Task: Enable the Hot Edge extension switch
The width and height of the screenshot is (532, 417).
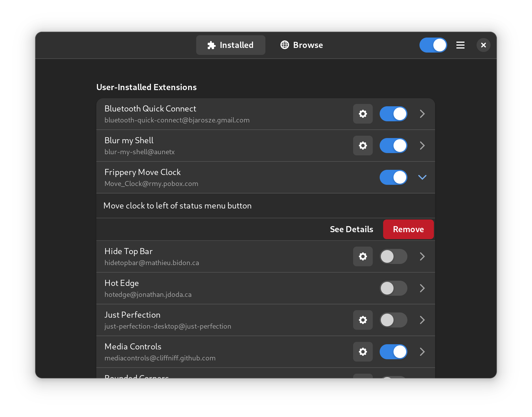Action: (x=393, y=288)
